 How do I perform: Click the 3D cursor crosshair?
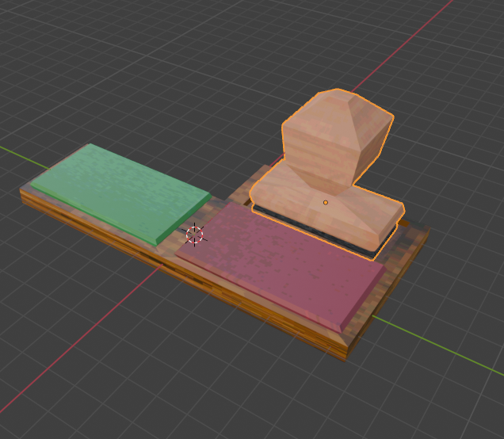195,235
